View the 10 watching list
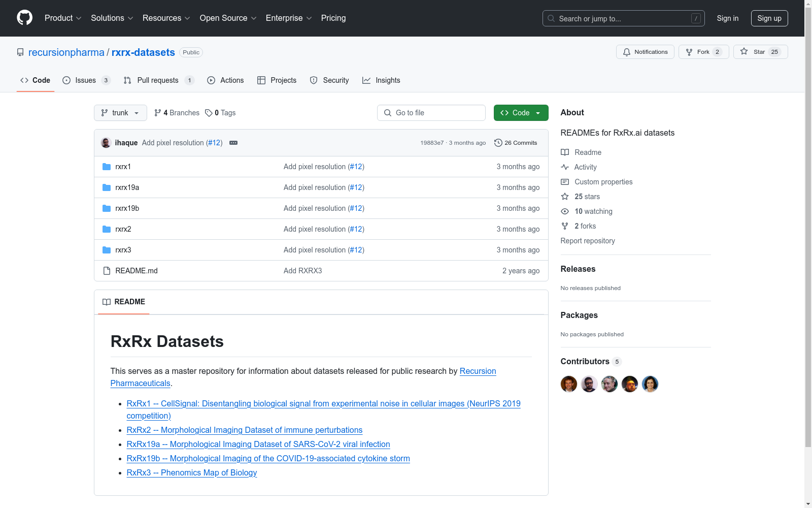 pos(587,211)
